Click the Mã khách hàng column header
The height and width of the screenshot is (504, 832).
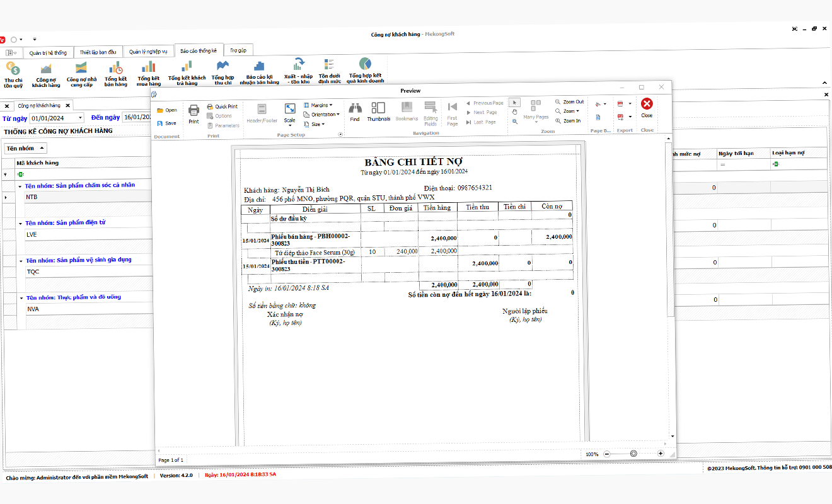click(83, 163)
